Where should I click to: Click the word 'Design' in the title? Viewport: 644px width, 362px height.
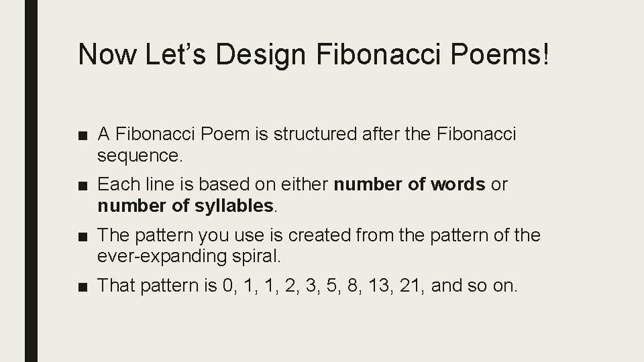[260, 56]
